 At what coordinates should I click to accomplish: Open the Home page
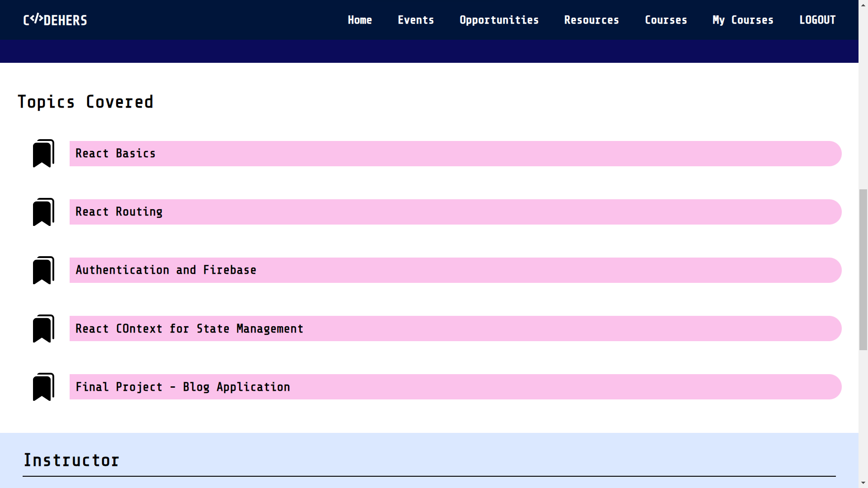tap(360, 20)
